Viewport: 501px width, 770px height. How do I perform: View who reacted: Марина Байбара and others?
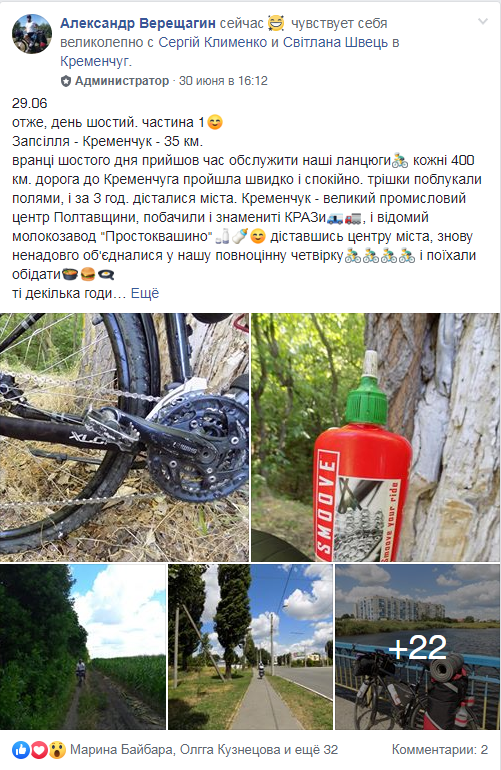[204, 749]
